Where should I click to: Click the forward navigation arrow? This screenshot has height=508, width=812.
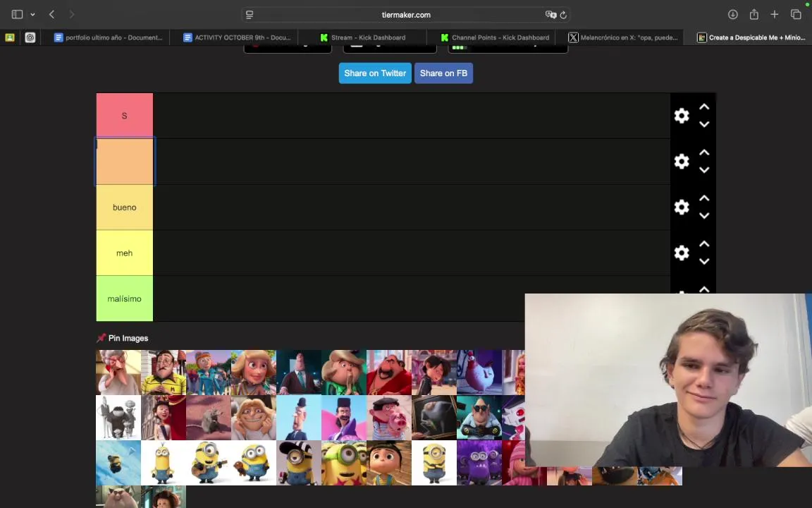(x=71, y=15)
